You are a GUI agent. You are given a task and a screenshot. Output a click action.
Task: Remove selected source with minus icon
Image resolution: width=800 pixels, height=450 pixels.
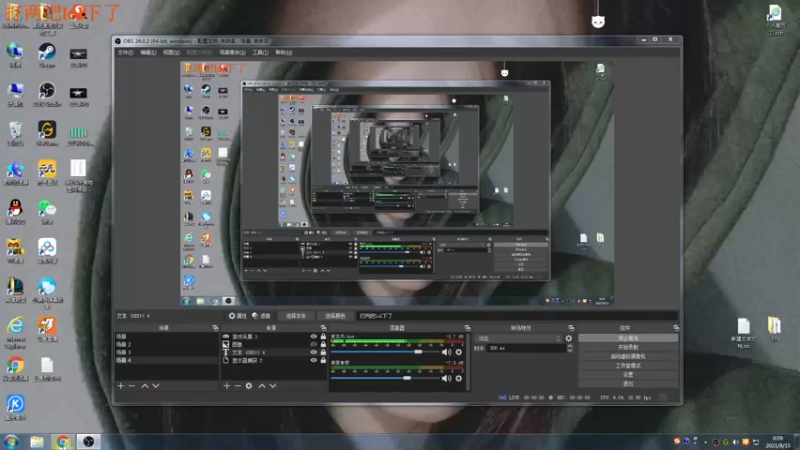pos(238,386)
